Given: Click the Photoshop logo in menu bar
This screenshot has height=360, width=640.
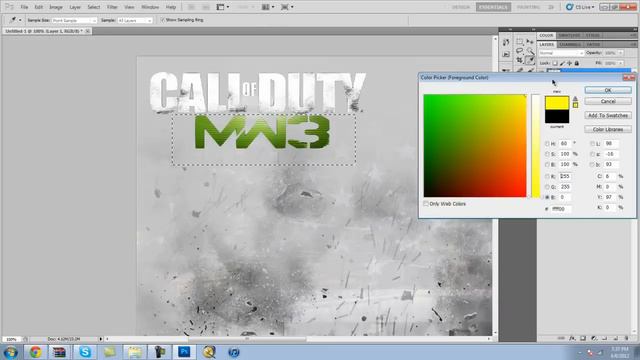Looking at the screenshot, I should point(9,7).
